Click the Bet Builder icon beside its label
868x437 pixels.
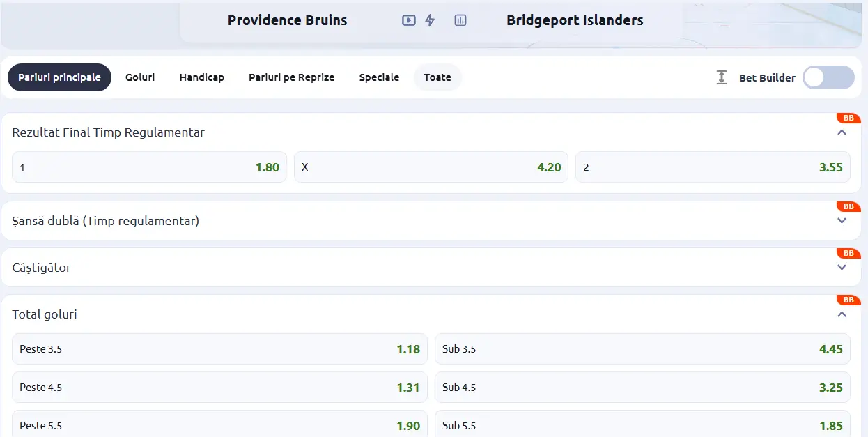click(721, 77)
